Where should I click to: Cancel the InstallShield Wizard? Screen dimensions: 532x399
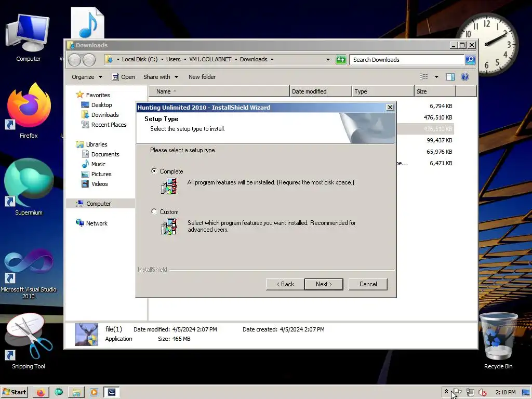click(x=368, y=284)
